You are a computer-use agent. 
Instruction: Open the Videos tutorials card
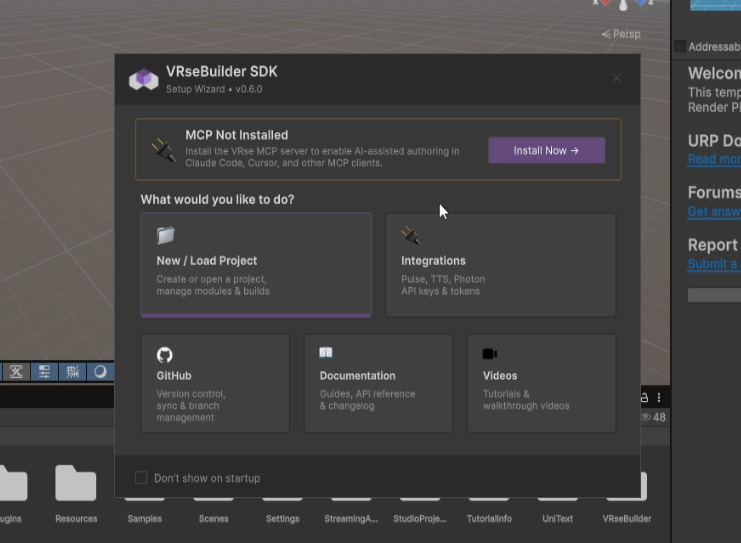point(542,383)
